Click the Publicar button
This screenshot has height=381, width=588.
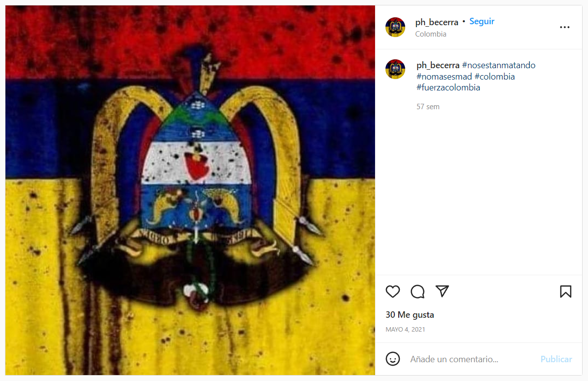coord(556,359)
